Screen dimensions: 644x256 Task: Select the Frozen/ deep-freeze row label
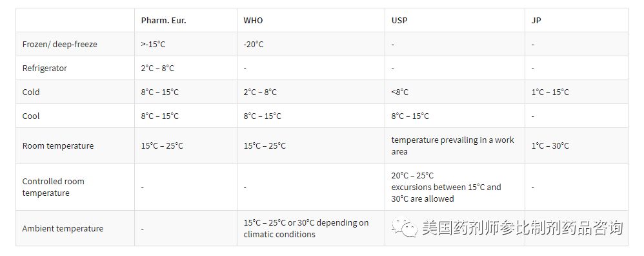coord(59,44)
